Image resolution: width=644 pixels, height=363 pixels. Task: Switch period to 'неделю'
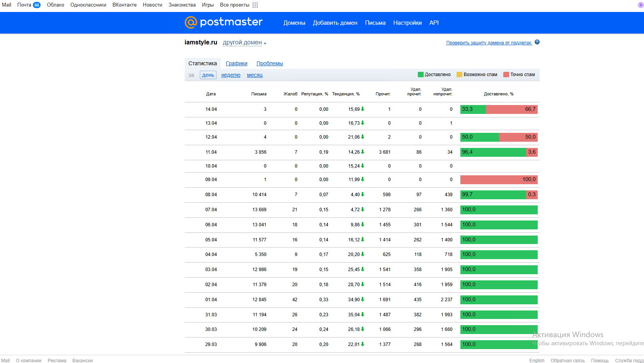[231, 75]
